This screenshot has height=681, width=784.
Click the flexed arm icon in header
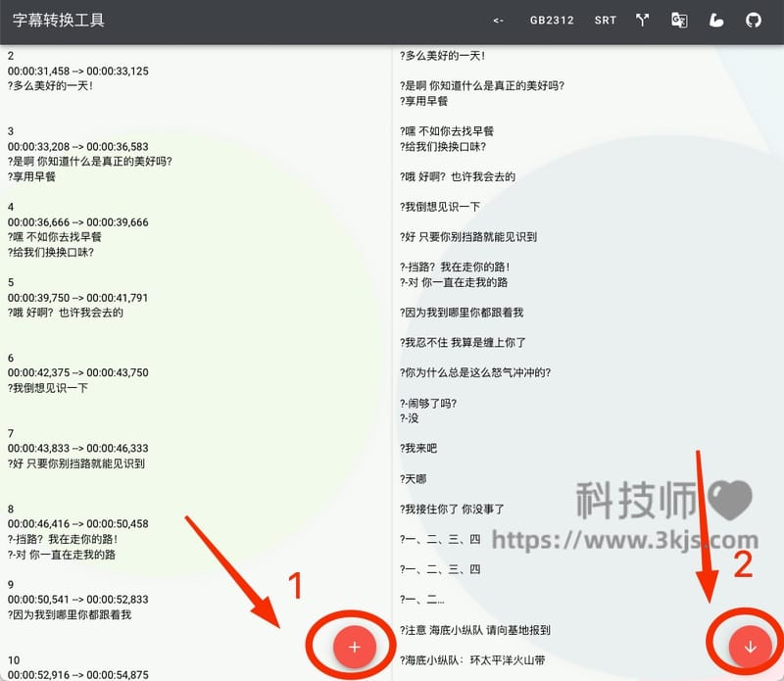[x=716, y=20]
